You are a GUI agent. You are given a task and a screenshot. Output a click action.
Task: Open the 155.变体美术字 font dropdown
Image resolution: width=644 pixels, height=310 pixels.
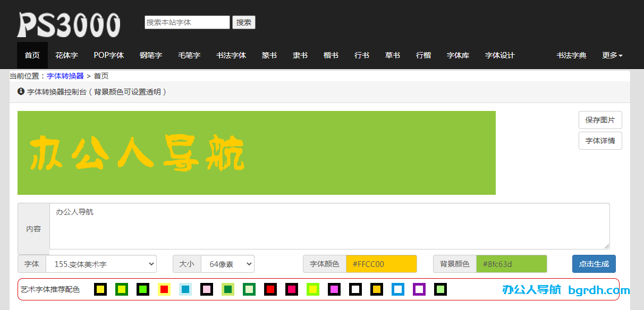click(101, 264)
